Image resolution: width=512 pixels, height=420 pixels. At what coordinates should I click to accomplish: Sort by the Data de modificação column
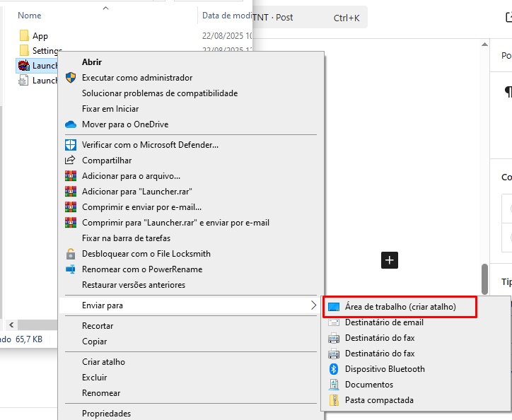(x=226, y=15)
